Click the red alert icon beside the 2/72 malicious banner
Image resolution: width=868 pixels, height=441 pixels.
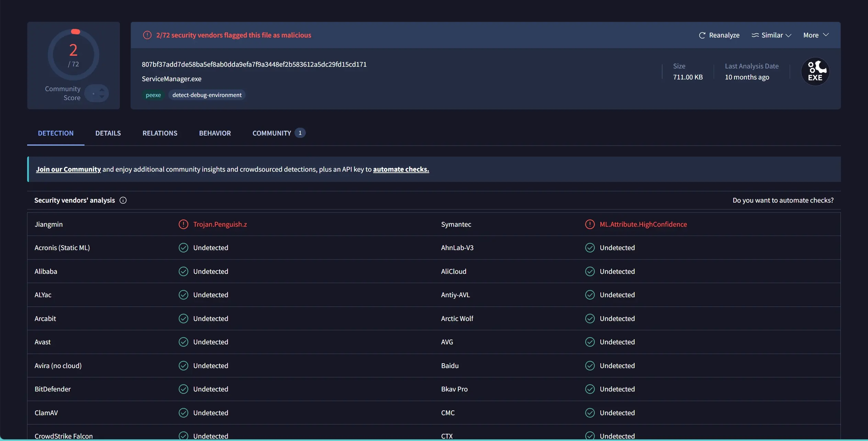click(x=147, y=35)
